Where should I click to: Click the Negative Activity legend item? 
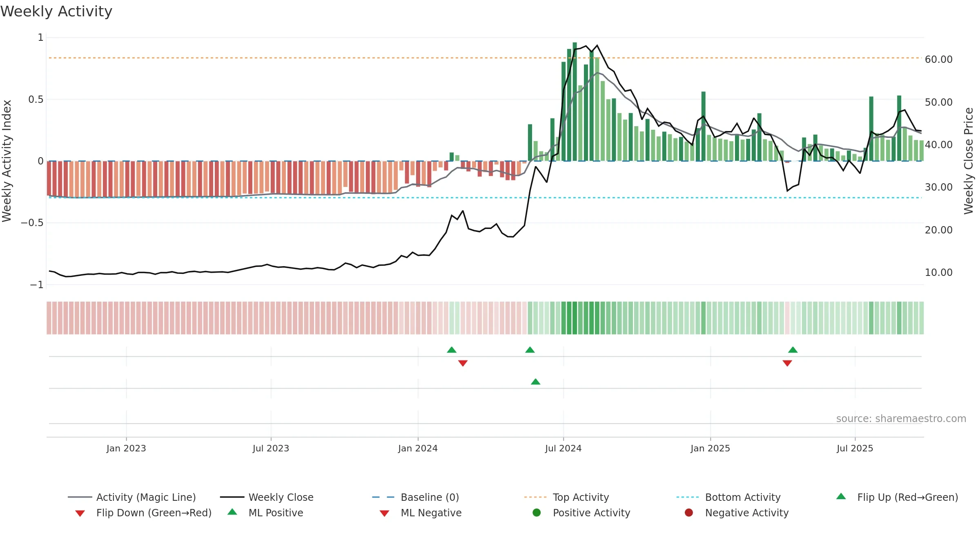[x=737, y=513]
